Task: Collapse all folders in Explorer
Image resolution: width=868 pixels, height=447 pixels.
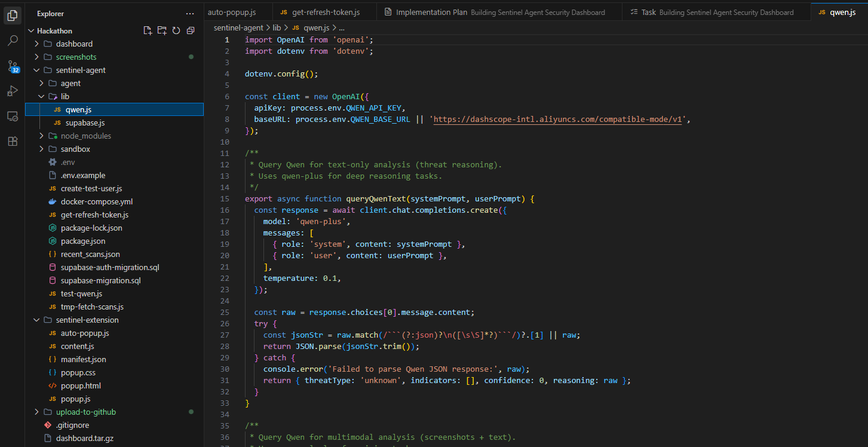Action: pyautogui.click(x=191, y=30)
